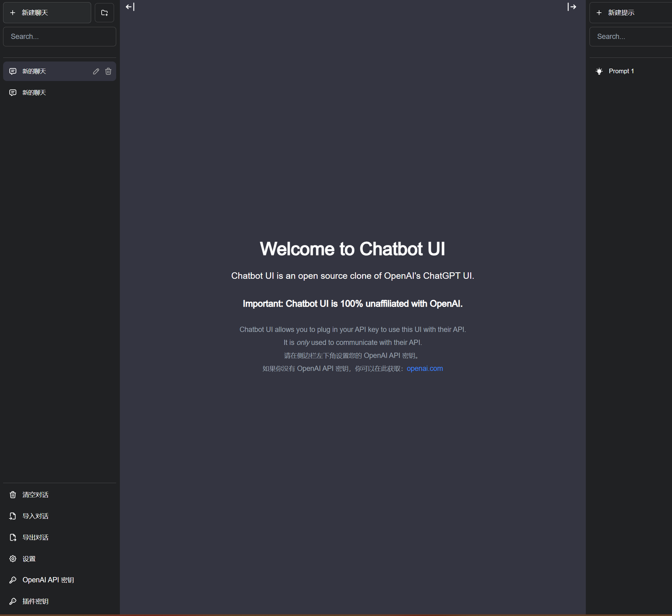Viewport: 672px width, 616px height.
Task: Open 设置 settings
Action: (x=29, y=559)
